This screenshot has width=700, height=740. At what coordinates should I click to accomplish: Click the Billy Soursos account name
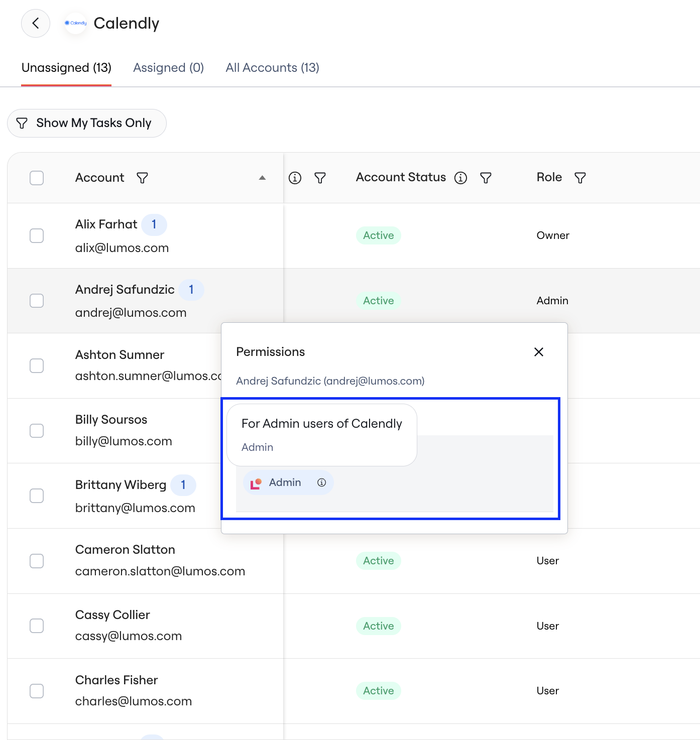(x=111, y=420)
